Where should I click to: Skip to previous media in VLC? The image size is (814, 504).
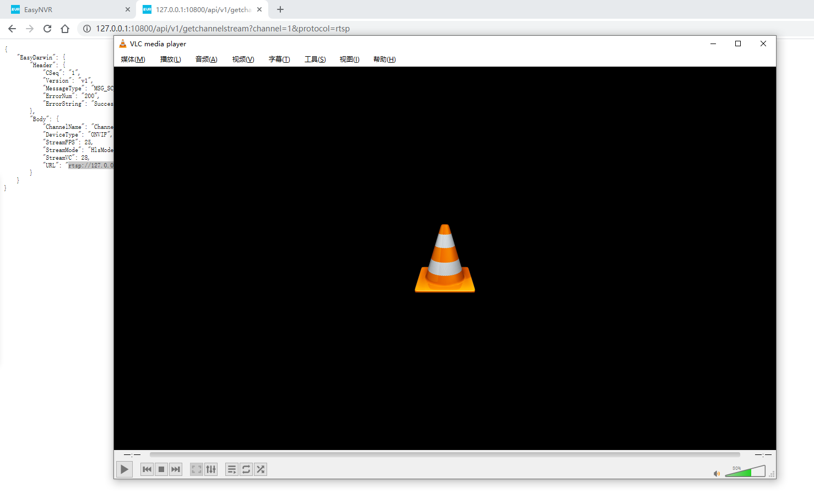(x=147, y=469)
